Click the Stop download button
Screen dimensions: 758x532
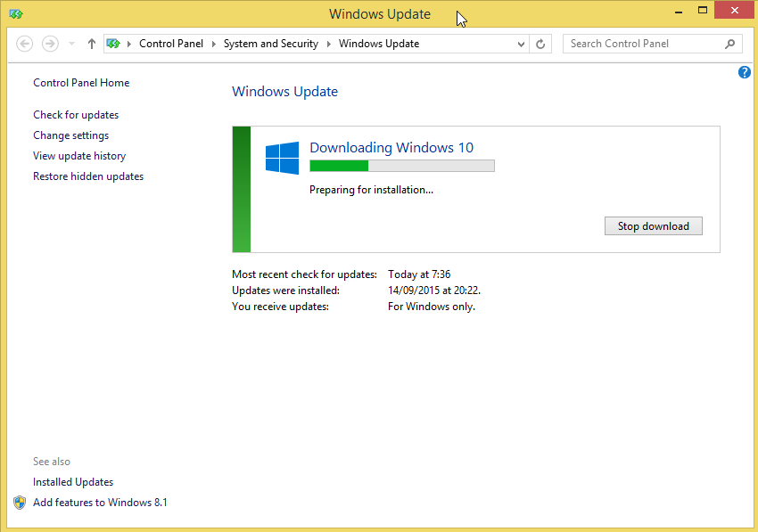(653, 225)
